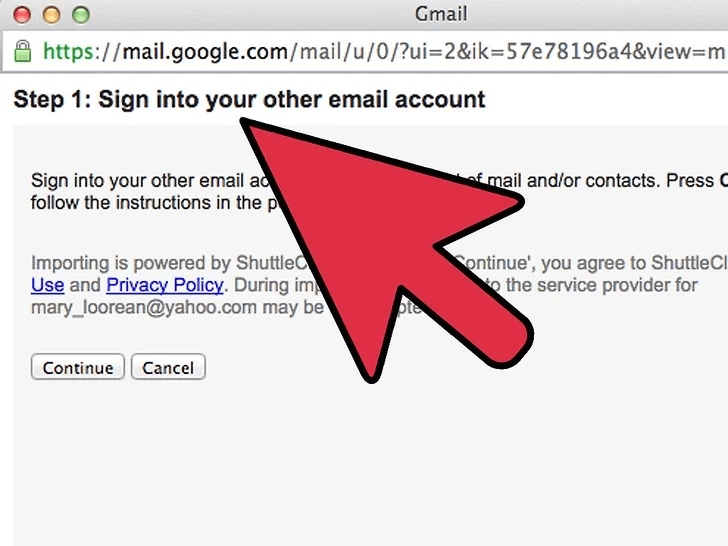The image size is (728, 546).
Task: Zoom the window using the green button
Action: pos(80,16)
